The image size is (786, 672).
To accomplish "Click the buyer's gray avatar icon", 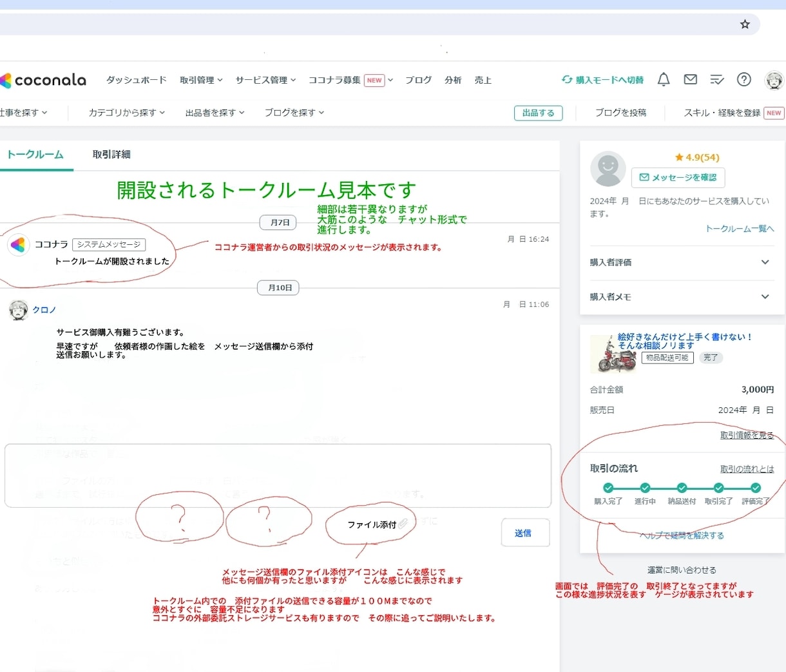I will 608,169.
